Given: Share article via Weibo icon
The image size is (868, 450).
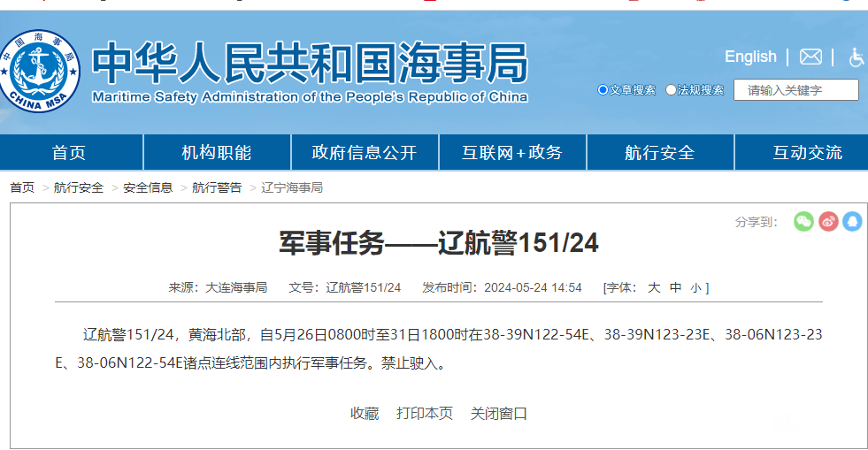Looking at the screenshot, I should [828, 222].
